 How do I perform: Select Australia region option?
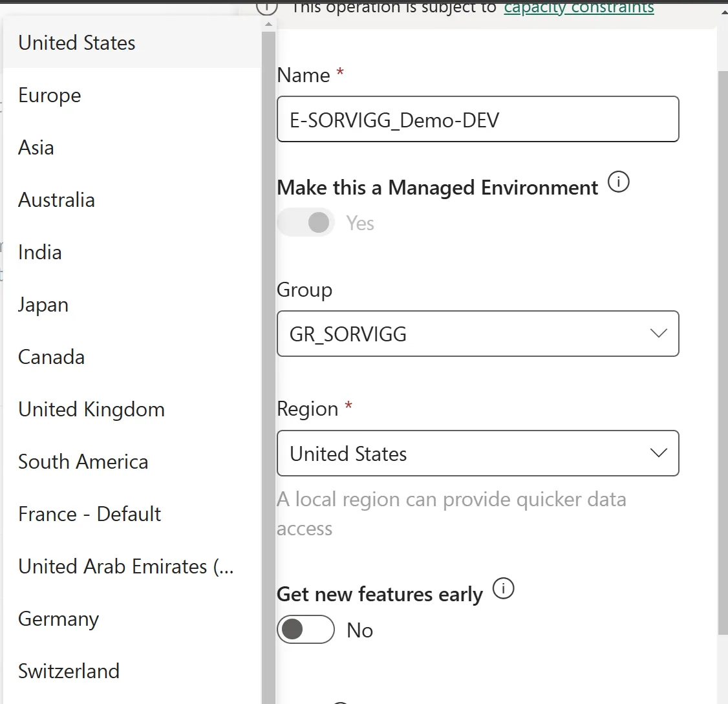(x=132, y=200)
